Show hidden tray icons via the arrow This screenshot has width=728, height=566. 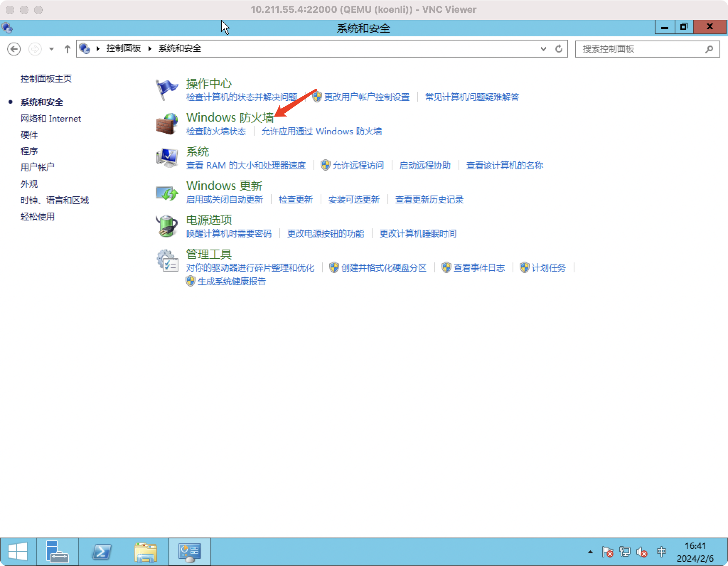(x=590, y=552)
